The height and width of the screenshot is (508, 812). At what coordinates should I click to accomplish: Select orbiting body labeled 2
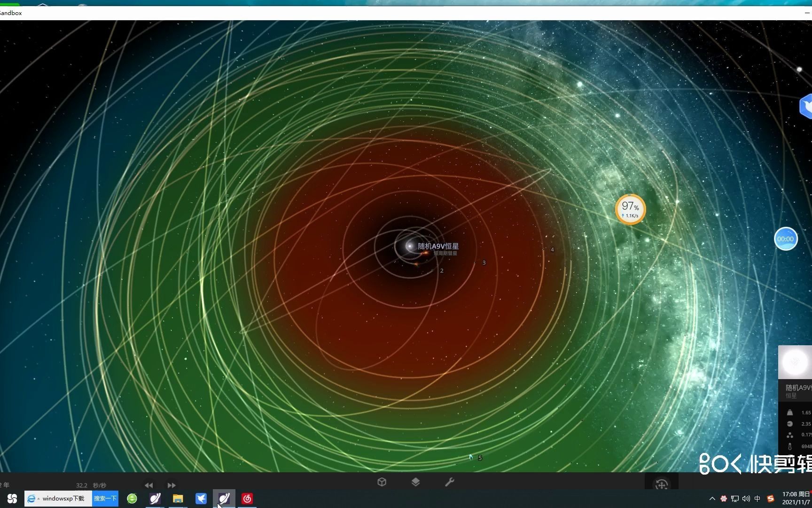pos(442,270)
